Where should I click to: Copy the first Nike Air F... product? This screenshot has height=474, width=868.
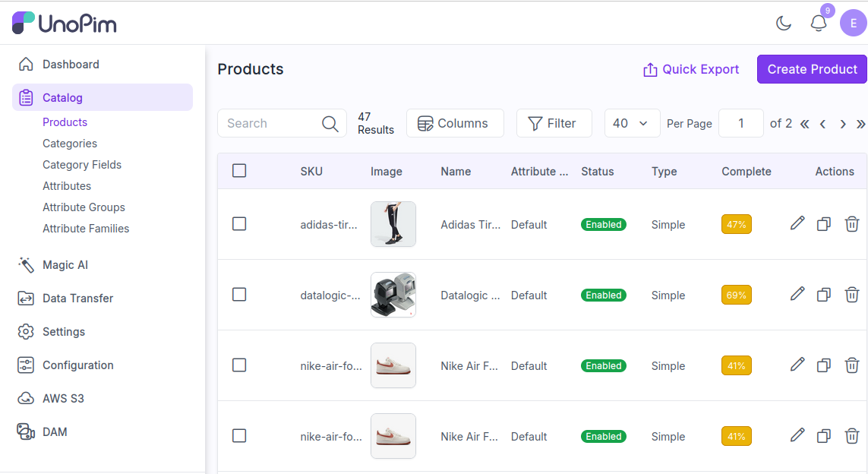tap(824, 365)
